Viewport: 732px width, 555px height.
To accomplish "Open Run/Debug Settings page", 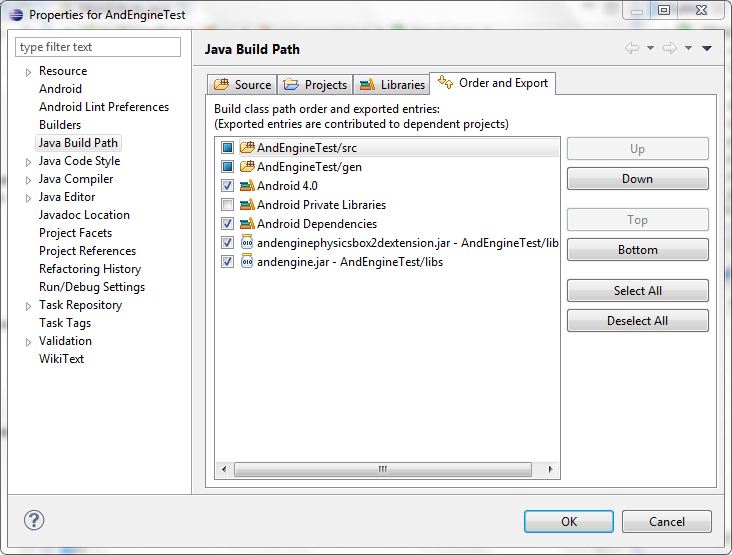I will pos(92,287).
